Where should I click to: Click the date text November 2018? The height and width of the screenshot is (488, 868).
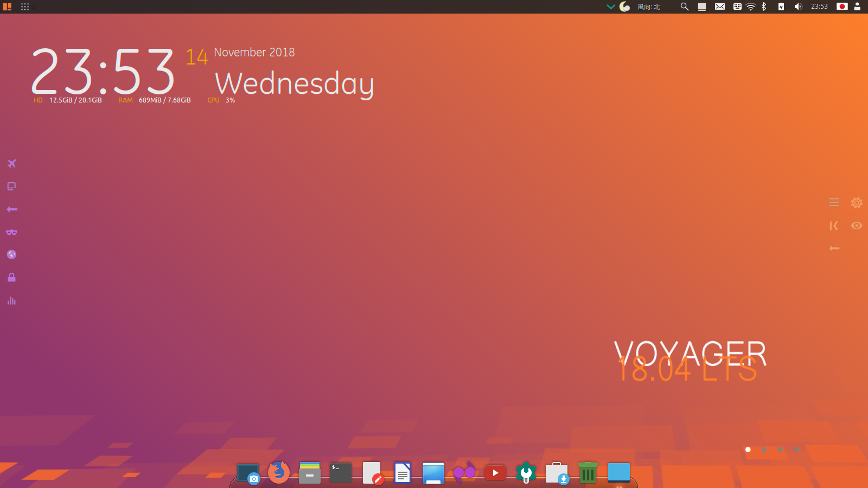(254, 52)
